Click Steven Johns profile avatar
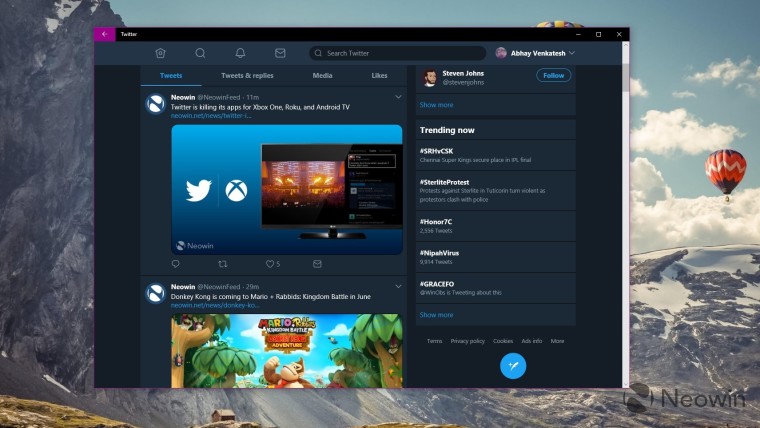This screenshot has height=428, width=760. tap(429, 78)
